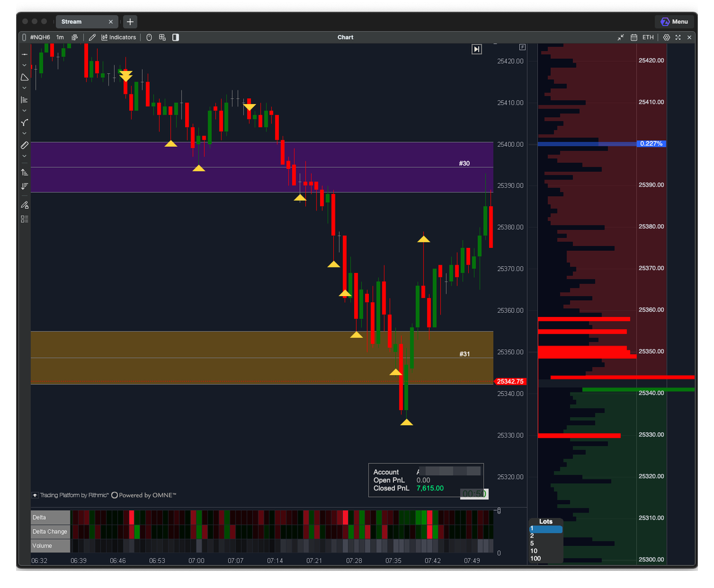
Task: Toggle the side panel icon
Action: pos(176,37)
